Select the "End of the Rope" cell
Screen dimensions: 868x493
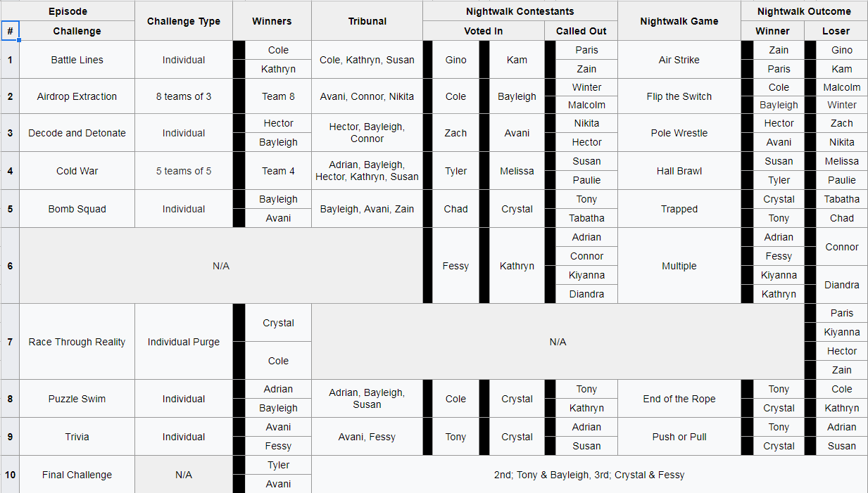679,399
